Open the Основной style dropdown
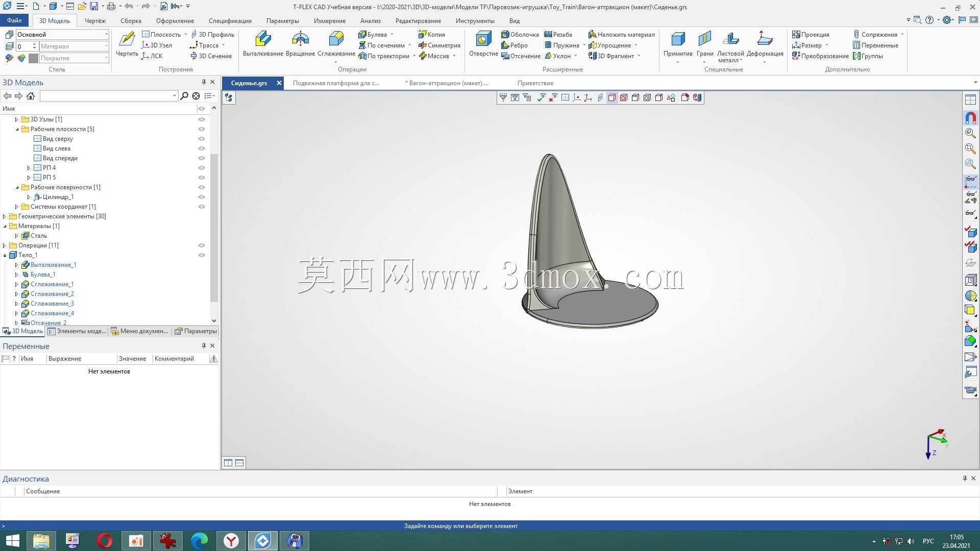 (x=106, y=34)
